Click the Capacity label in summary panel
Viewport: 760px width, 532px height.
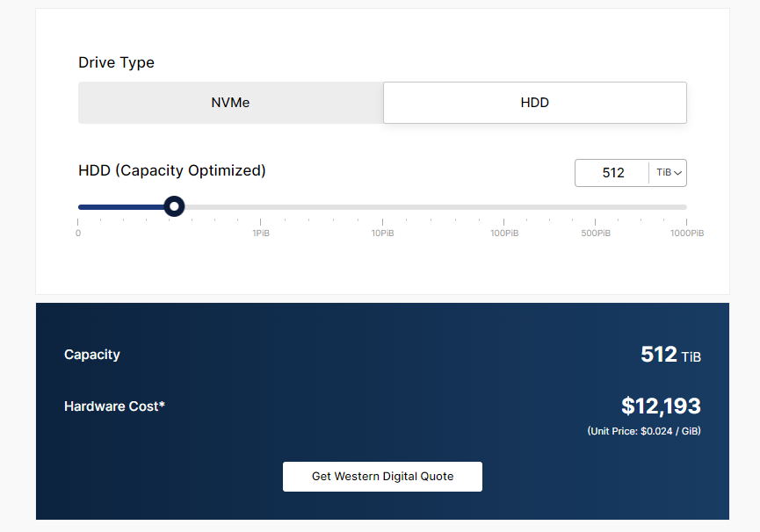tap(92, 355)
